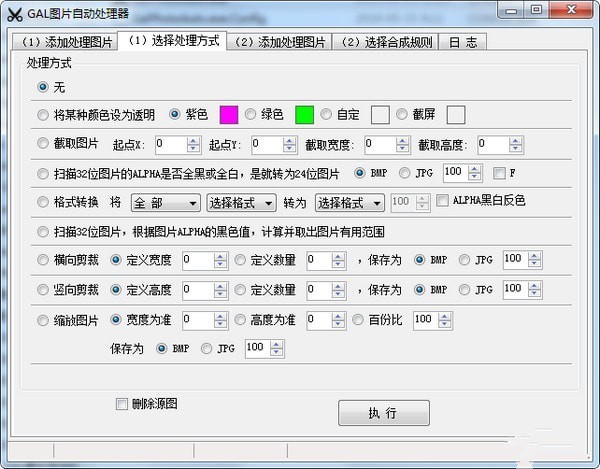Image resolution: width=600 pixels, height=469 pixels.
Task: Increase the 百份比 percentage spinner
Action: pyautogui.click(x=445, y=316)
